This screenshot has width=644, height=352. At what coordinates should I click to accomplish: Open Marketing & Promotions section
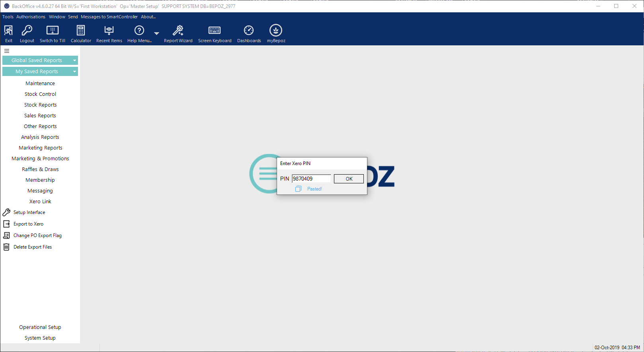[40, 159]
